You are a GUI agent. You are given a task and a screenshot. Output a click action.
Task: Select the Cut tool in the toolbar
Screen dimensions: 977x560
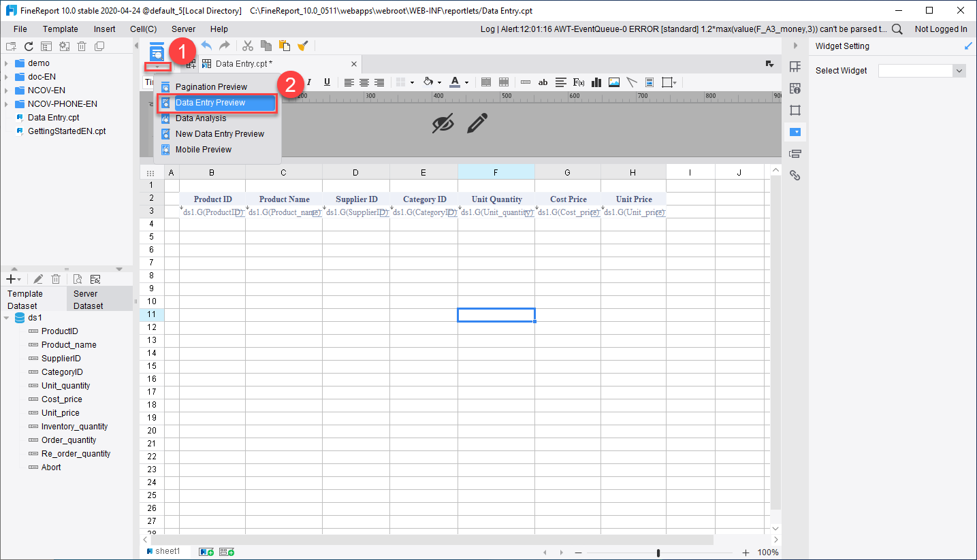[247, 46]
